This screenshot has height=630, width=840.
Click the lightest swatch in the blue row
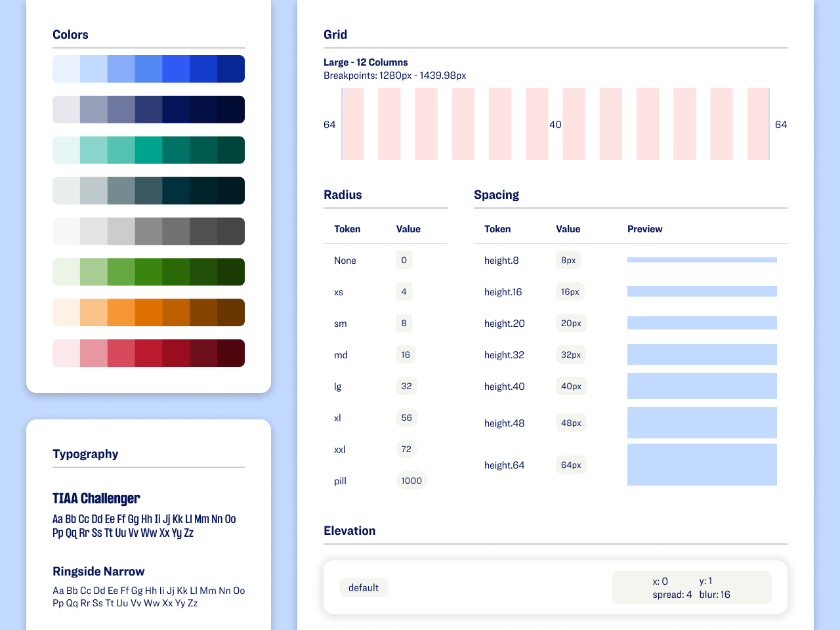[66, 69]
